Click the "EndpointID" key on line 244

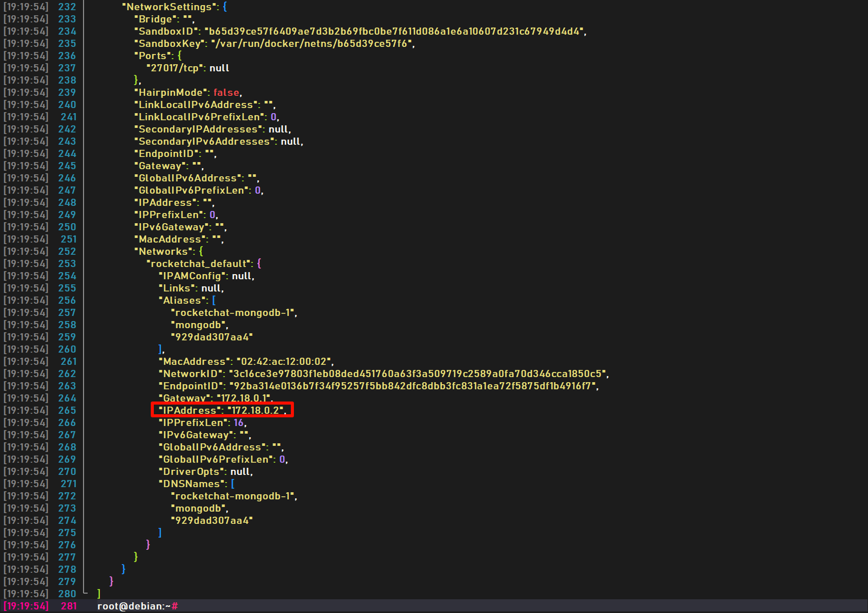pos(167,154)
